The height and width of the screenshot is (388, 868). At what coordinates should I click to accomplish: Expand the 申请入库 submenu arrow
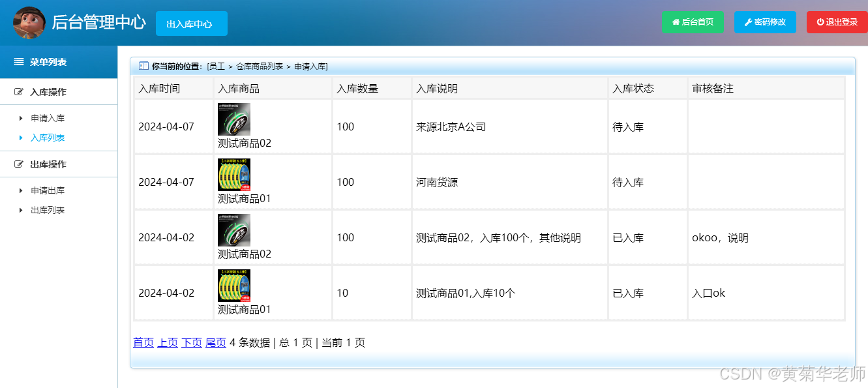[x=20, y=118]
